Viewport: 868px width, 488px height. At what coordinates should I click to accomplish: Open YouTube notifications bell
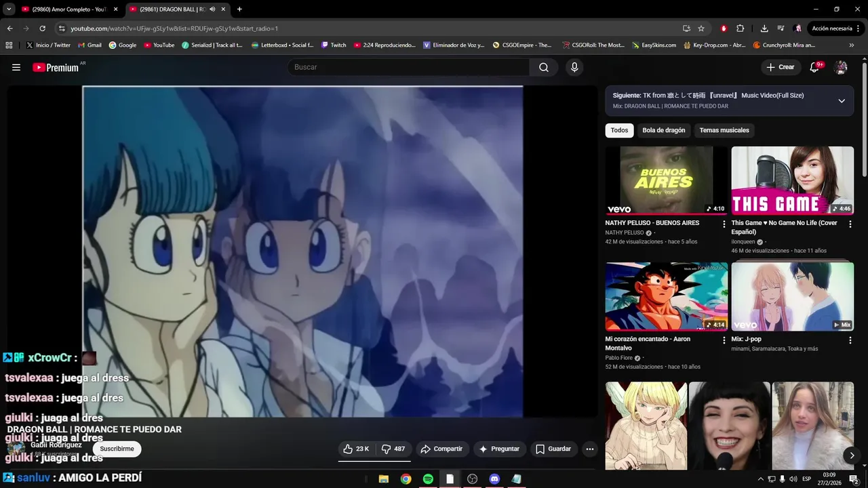coord(815,67)
